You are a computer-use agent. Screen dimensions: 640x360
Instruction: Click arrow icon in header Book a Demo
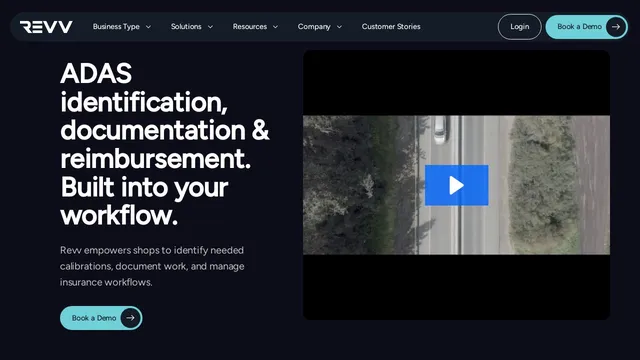(x=616, y=27)
